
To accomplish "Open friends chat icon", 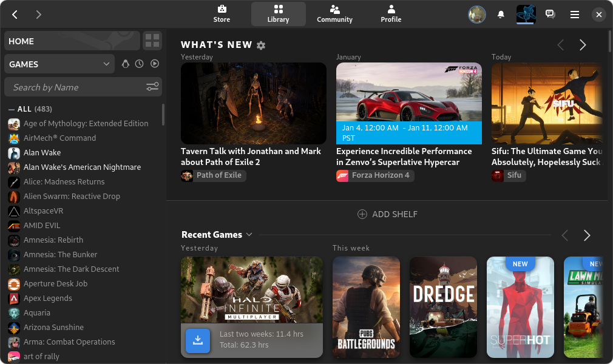I will tap(550, 15).
